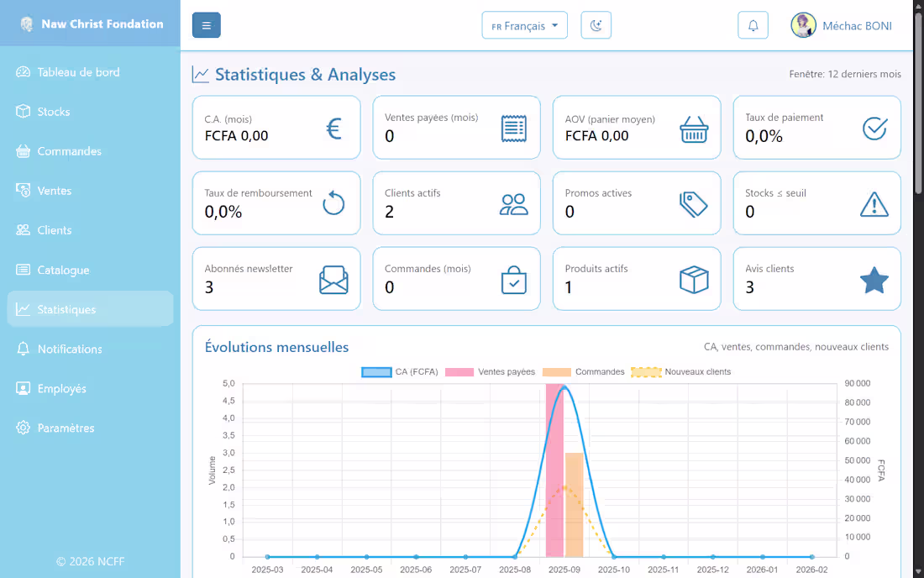924x578 pixels.
Task: Click the '© 2026 NCFF' footer text
Action: point(90,561)
